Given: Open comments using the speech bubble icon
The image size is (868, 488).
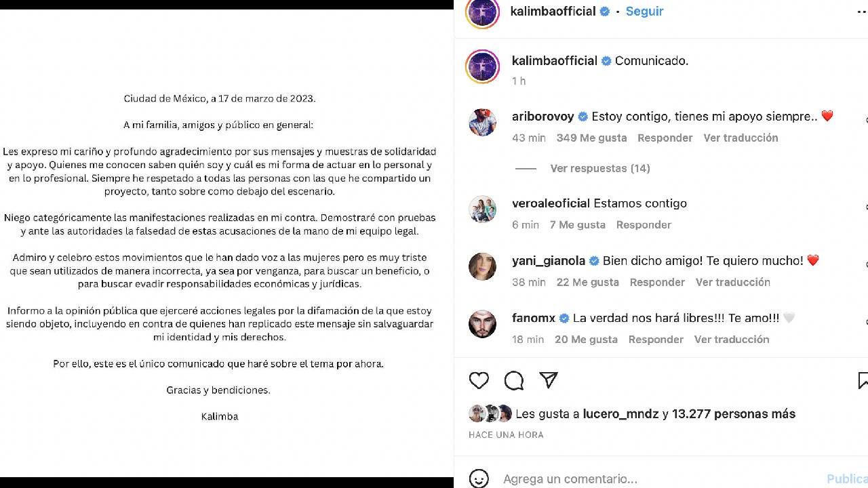Looking at the screenshot, I should (514, 381).
